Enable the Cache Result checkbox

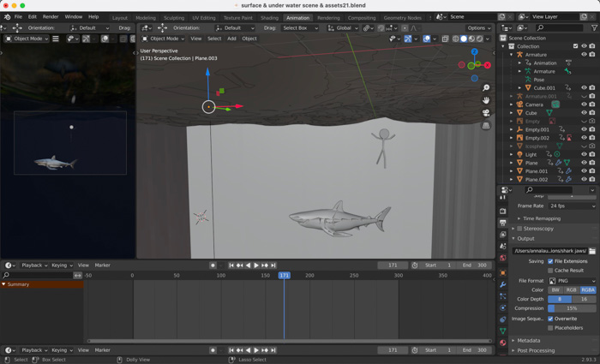[x=550, y=271]
